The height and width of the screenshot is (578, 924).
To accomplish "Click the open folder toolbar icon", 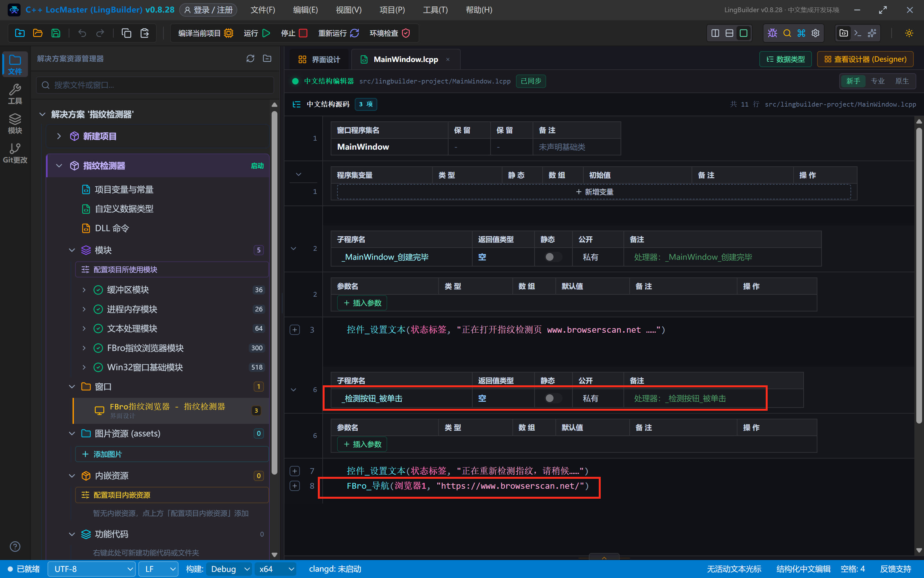I will click(38, 33).
